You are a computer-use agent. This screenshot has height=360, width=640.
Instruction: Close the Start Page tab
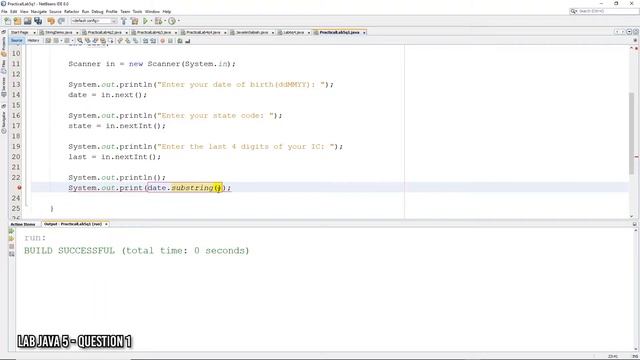pos(35,32)
